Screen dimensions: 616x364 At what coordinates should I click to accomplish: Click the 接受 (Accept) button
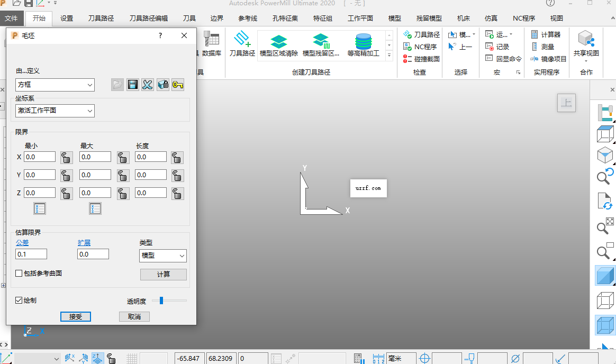(x=75, y=316)
